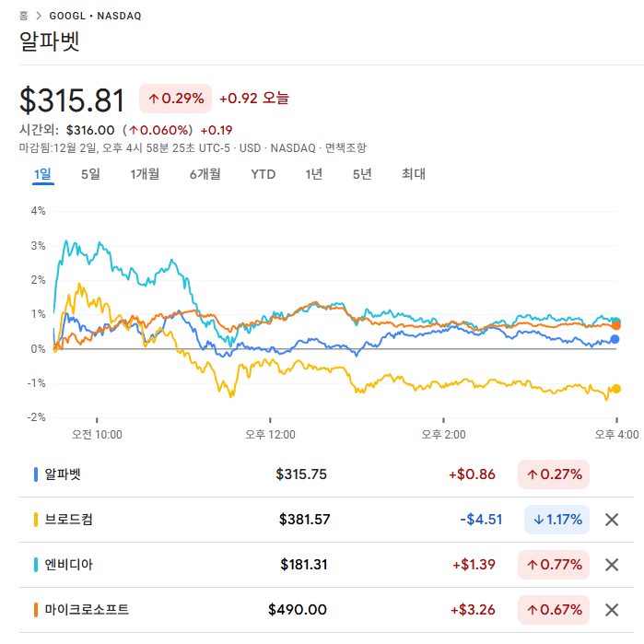Remove 엔비디아 comparison using X icon
Screen dimensions: 644x644
pyautogui.click(x=611, y=565)
